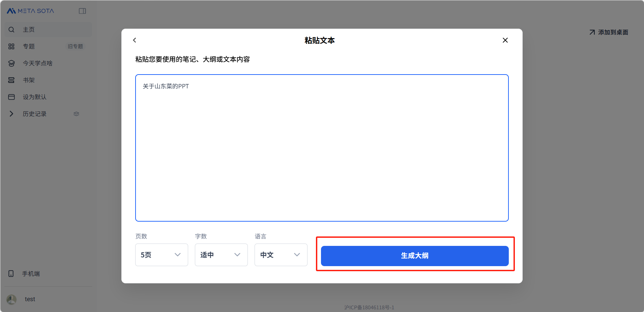The height and width of the screenshot is (312, 644).
Task: Click the 旧专题 tag
Action: [75, 47]
